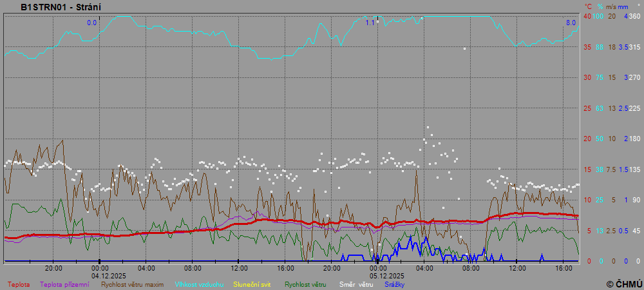Select the blue Srážky legend label
This screenshot has height=290, width=644.
(x=395, y=284)
